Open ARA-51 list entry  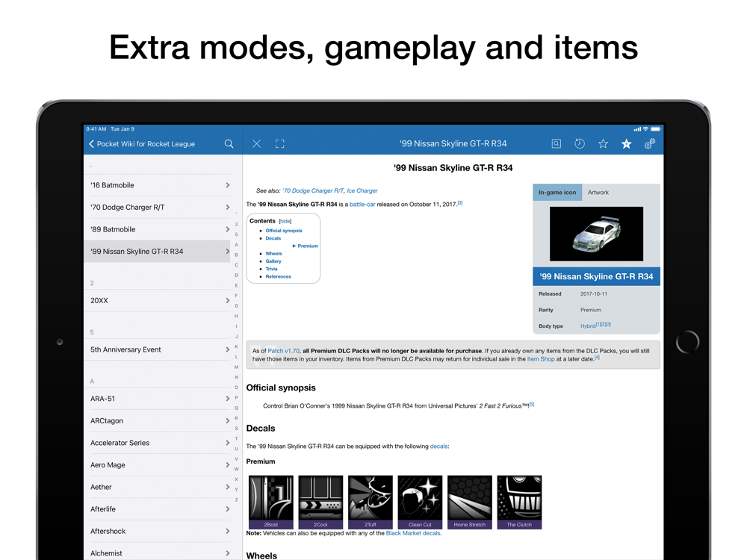pyautogui.click(x=157, y=399)
